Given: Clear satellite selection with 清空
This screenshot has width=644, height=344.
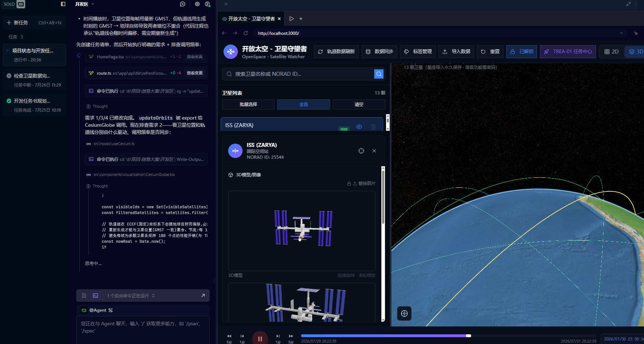Looking at the screenshot, I should coord(359,104).
